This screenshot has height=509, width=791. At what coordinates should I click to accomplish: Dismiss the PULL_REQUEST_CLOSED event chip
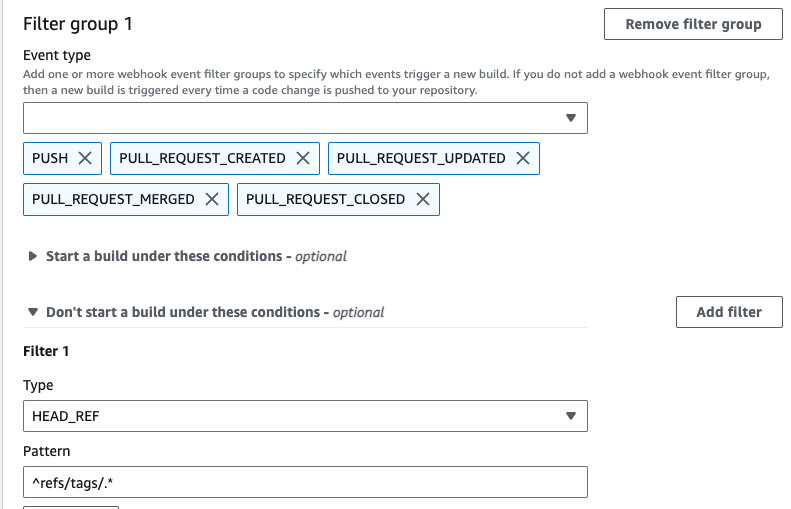[x=423, y=199]
